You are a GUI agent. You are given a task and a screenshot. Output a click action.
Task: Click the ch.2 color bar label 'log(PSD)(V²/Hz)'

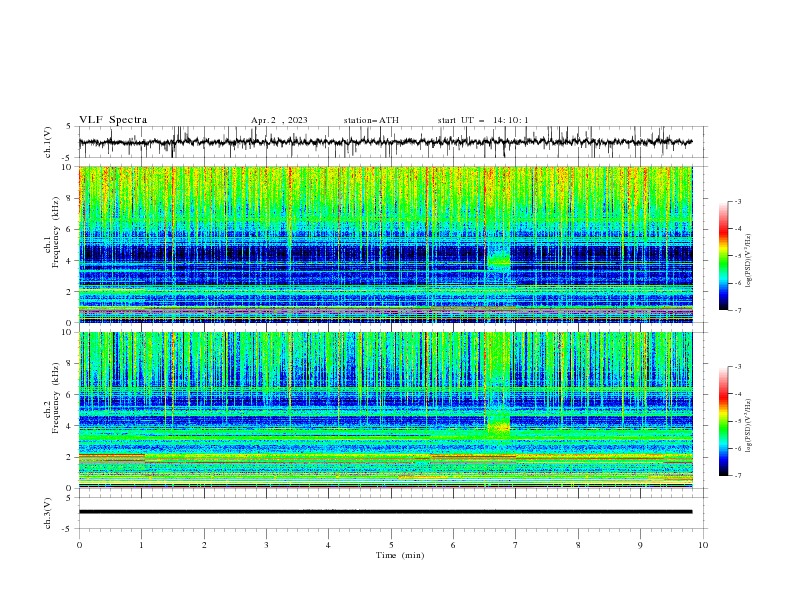(x=749, y=426)
